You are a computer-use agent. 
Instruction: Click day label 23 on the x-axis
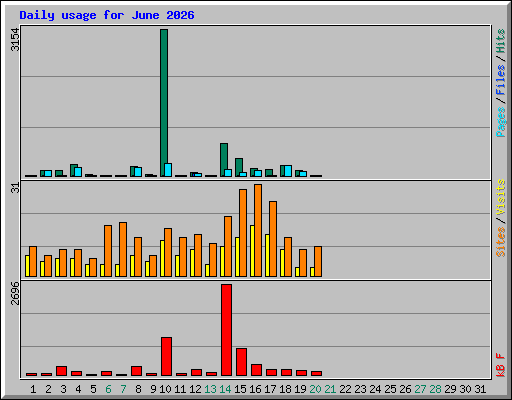[360, 389]
